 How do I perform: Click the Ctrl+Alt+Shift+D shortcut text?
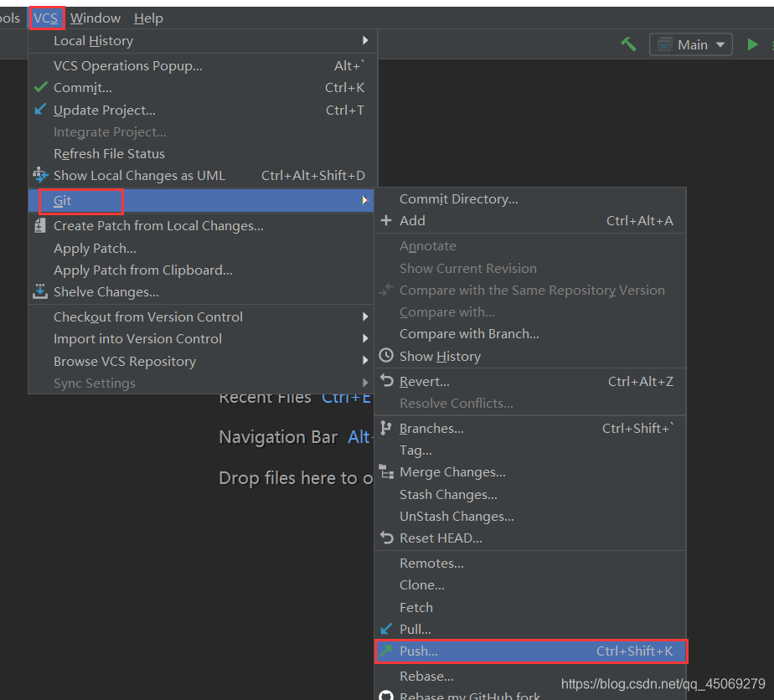point(313,176)
